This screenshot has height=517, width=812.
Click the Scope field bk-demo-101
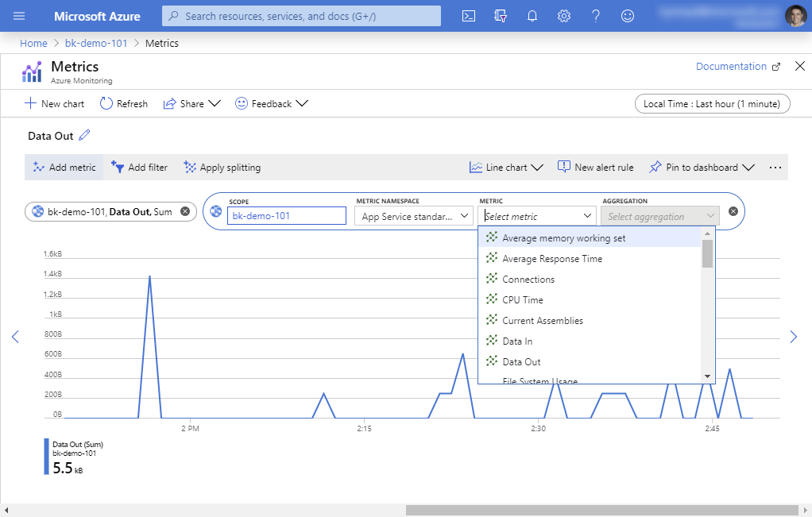click(286, 216)
